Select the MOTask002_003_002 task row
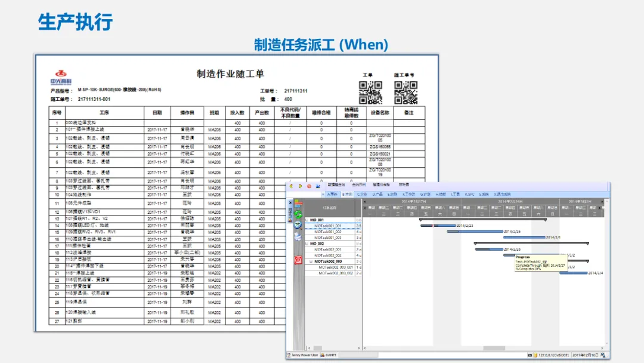644x363 pixels. click(333, 273)
